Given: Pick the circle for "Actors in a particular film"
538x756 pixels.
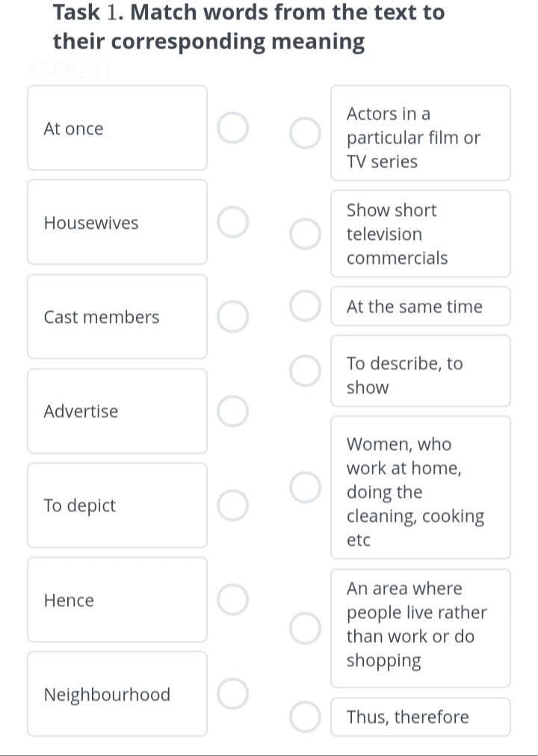Looking at the screenshot, I should point(305,133).
